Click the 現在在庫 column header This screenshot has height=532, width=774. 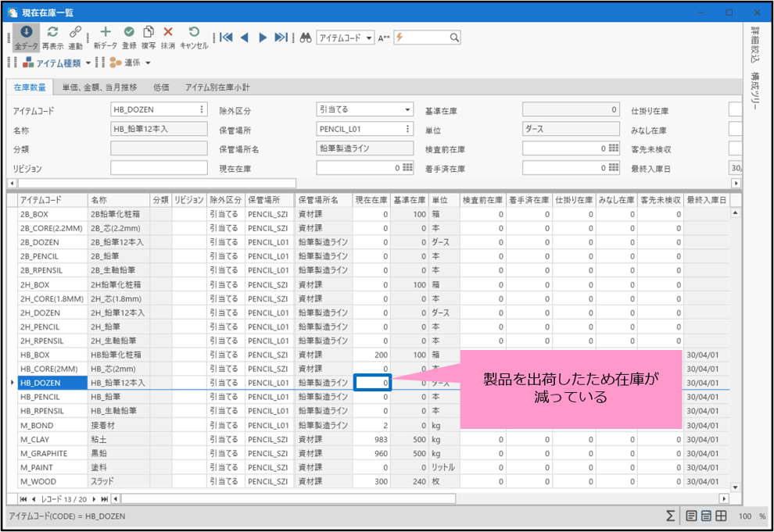click(x=371, y=200)
